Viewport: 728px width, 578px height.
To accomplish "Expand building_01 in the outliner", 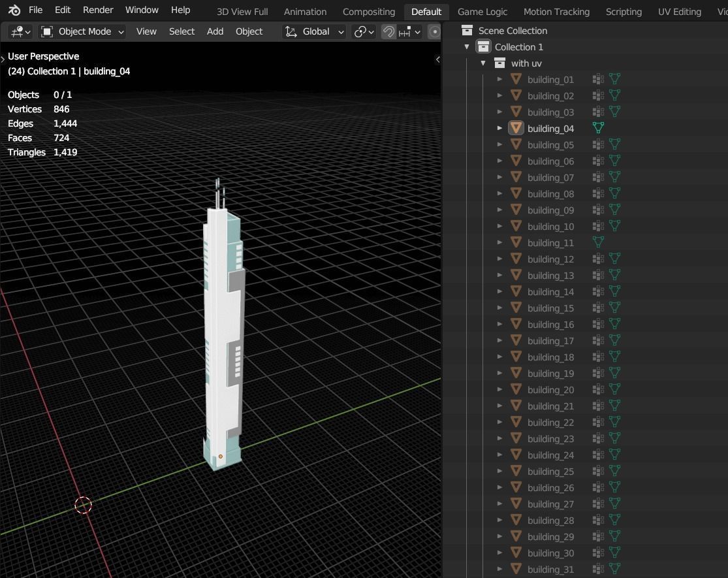I will (x=499, y=80).
